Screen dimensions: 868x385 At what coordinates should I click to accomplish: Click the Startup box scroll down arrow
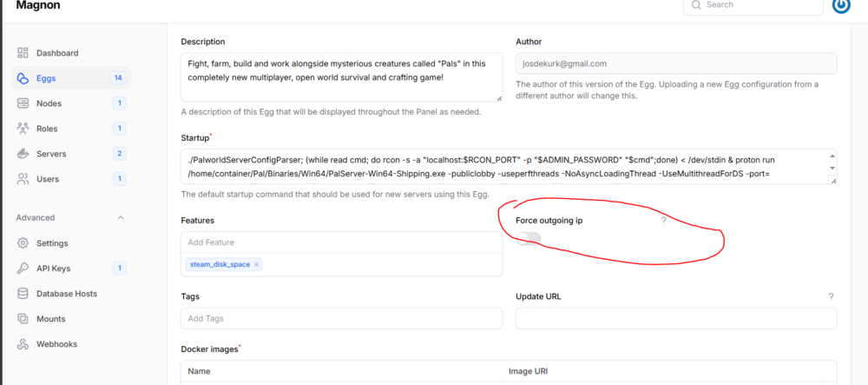tap(832, 168)
